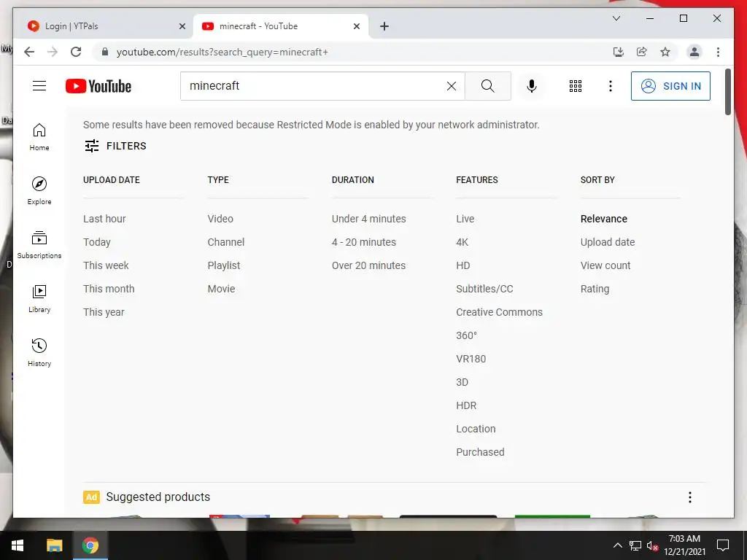The width and height of the screenshot is (747, 560).
Task: Click the SIGN IN button
Action: click(670, 86)
